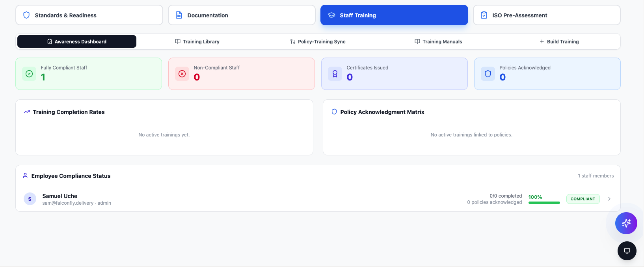Screen dimensions: 644x267
Task: Click the No active trainings yet message
Action: pyautogui.click(x=164, y=135)
